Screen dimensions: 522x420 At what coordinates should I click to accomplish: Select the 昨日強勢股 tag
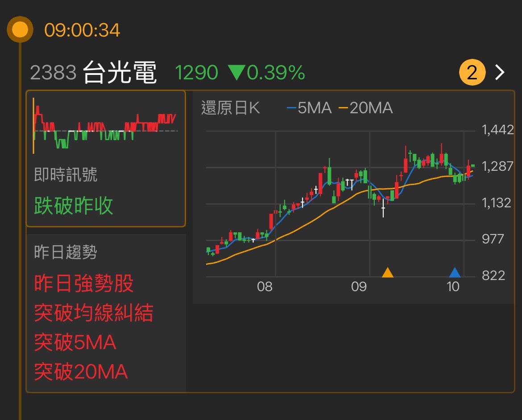coord(84,284)
